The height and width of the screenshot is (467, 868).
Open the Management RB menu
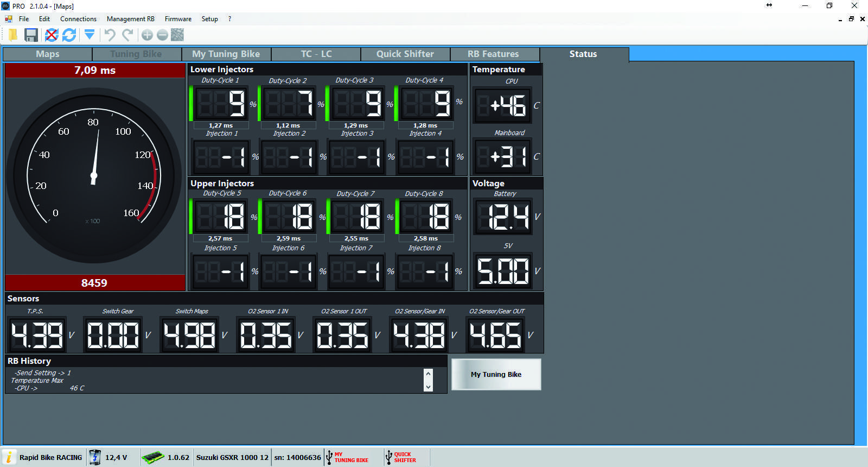click(x=130, y=19)
